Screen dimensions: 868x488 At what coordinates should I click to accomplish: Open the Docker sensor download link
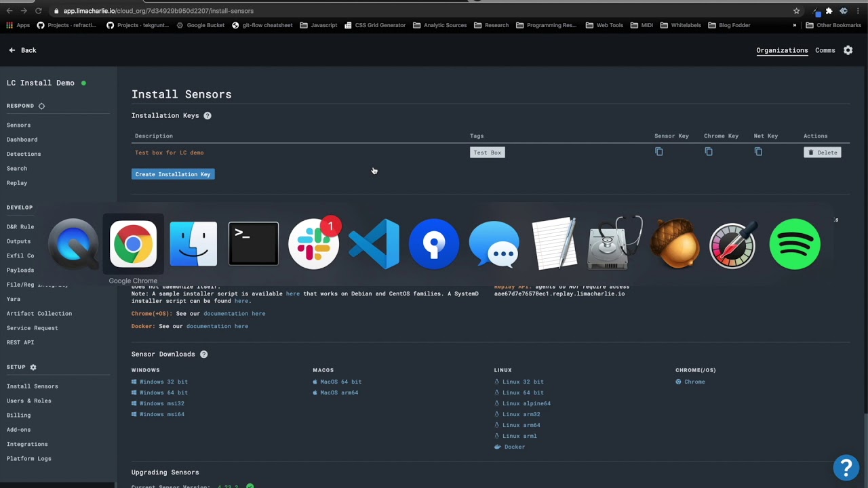point(510,447)
